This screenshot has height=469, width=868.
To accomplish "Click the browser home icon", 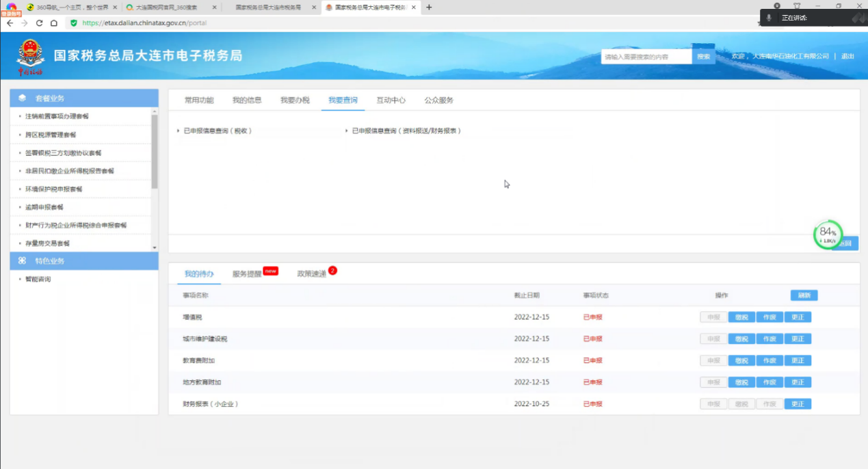I will (x=54, y=23).
